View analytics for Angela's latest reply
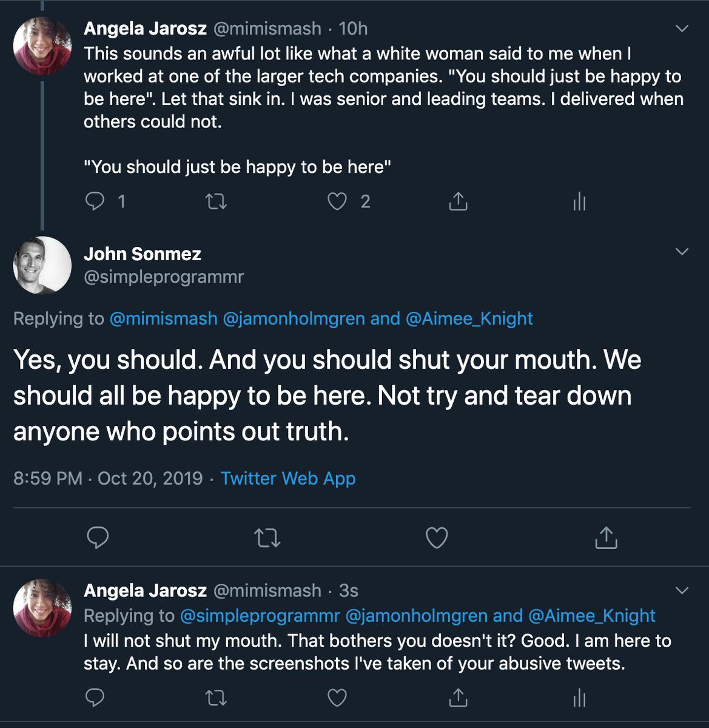709x728 pixels. [x=579, y=698]
